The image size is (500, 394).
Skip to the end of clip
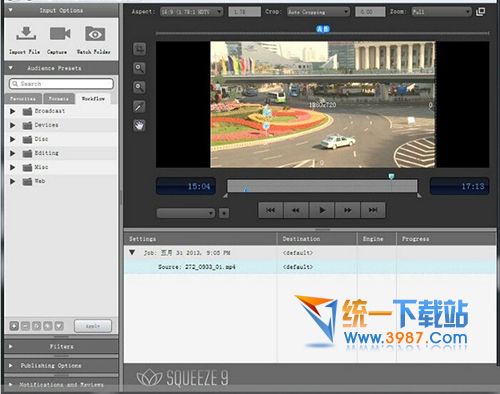pos(373,210)
